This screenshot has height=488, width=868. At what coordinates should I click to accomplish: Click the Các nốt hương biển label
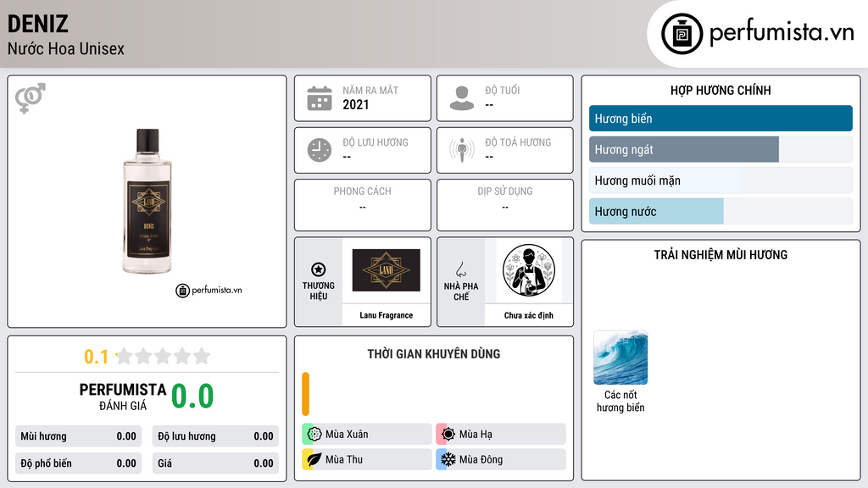pyautogui.click(x=620, y=401)
